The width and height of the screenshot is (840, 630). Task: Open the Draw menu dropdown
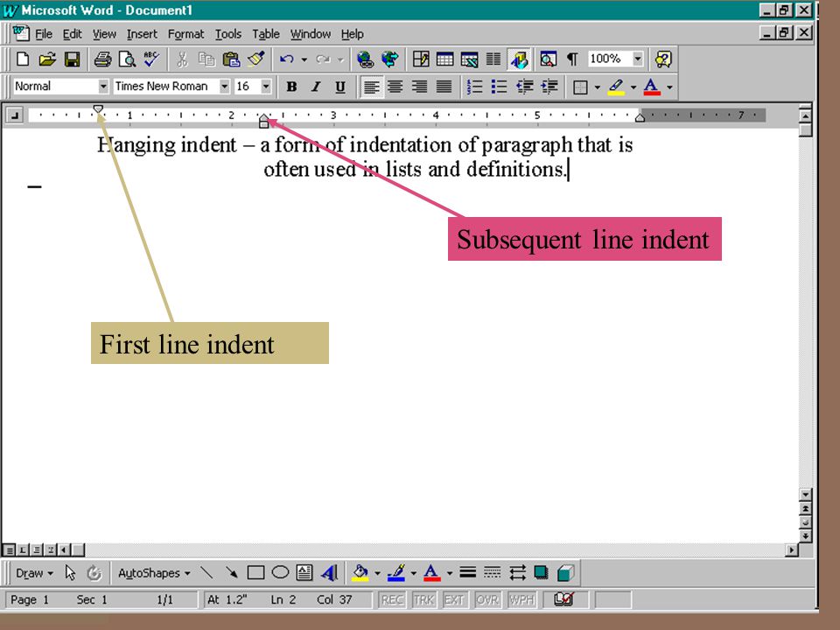pos(34,573)
